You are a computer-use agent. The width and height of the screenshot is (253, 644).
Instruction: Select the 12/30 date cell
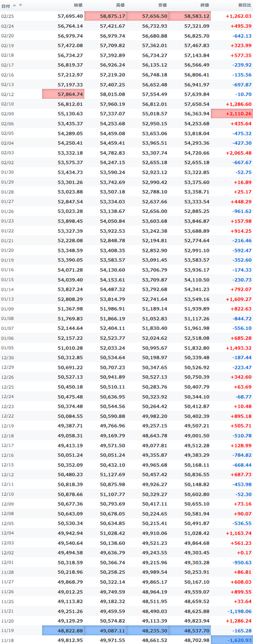coord(7,357)
